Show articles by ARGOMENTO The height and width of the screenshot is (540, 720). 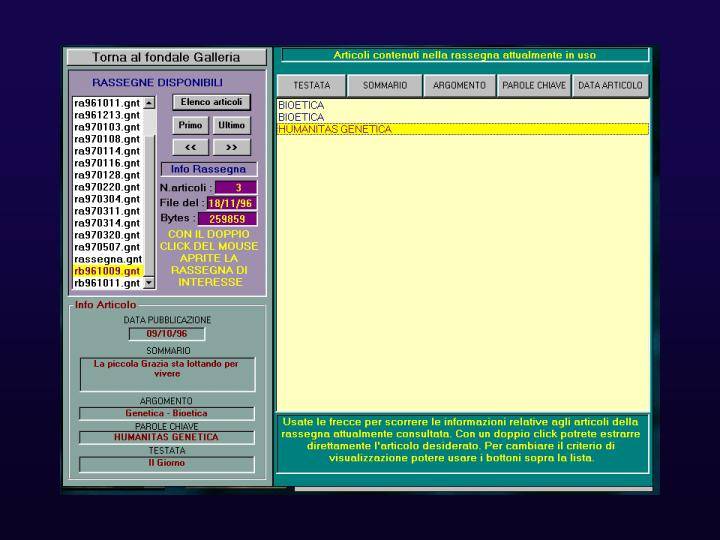pos(459,86)
